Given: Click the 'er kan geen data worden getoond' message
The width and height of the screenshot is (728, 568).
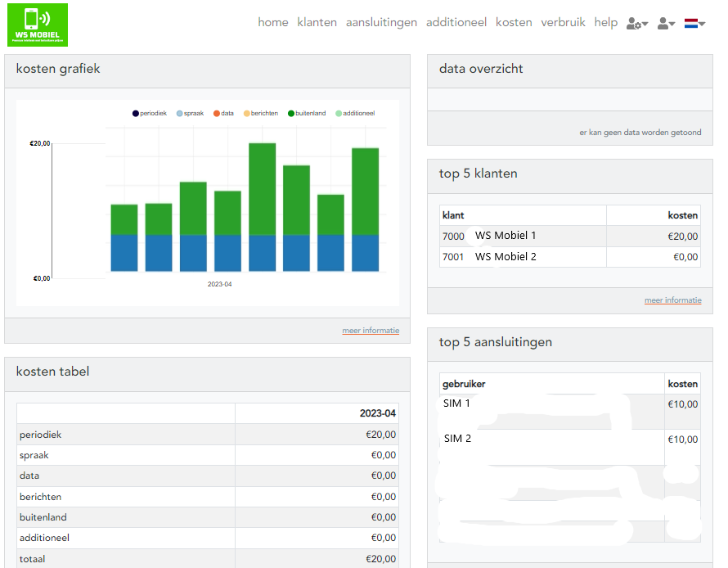Looking at the screenshot, I should pyautogui.click(x=640, y=133).
